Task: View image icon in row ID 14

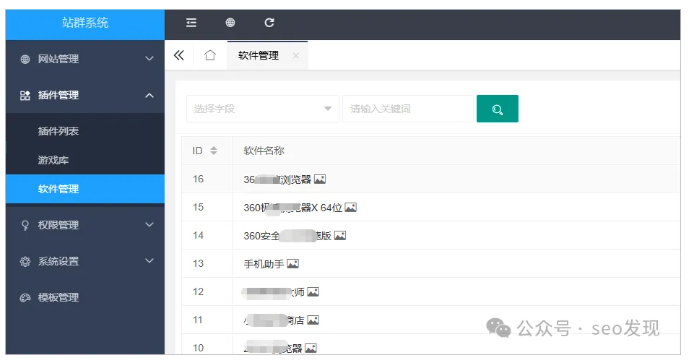Action: click(340, 236)
